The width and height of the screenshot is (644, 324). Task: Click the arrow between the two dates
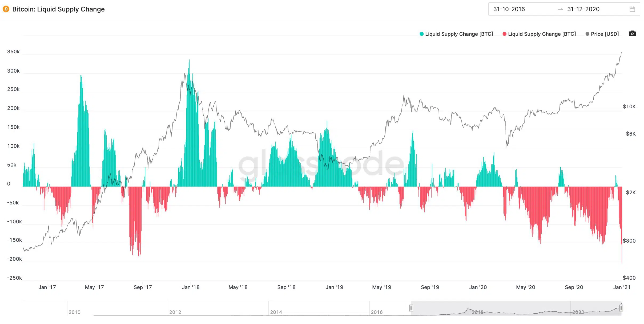coord(560,9)
